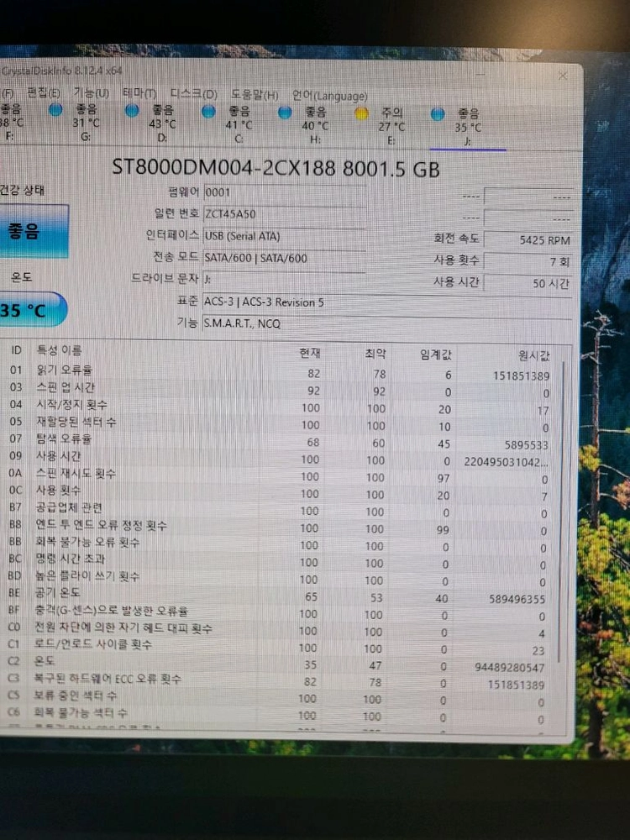This screenshot has width=630, height=840.
Task: Select the C1 로드/언로드 사이클 횟수 row
Action: click(x=281, y=647)
